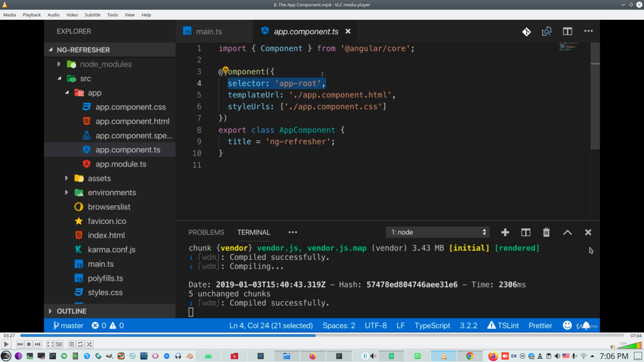Viewport: 644px width, 362px height.
Task: Click the Chrome icon in taskbar
Action: [470, 356]
